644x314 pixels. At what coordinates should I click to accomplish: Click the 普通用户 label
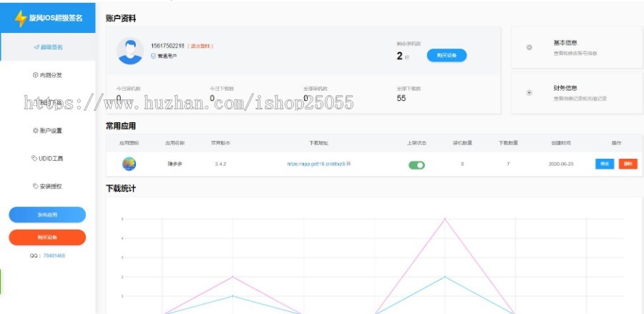pos(167,56)
